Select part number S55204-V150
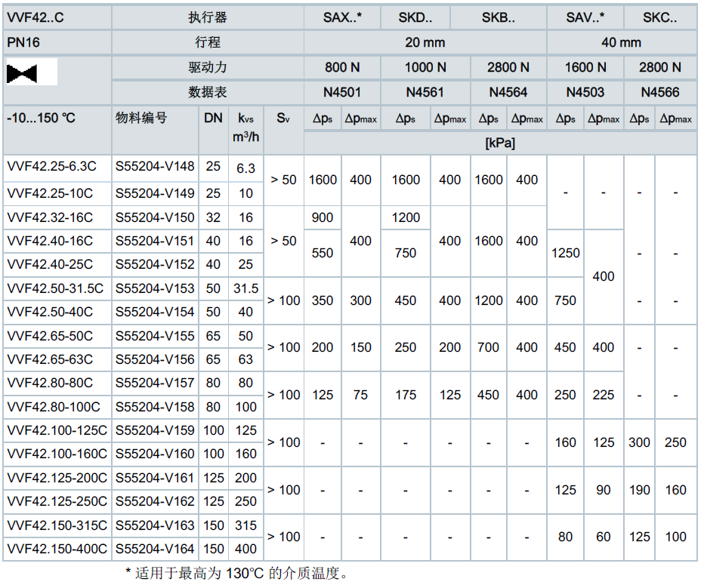The image size is (704, 588). (x=155, y=217)
